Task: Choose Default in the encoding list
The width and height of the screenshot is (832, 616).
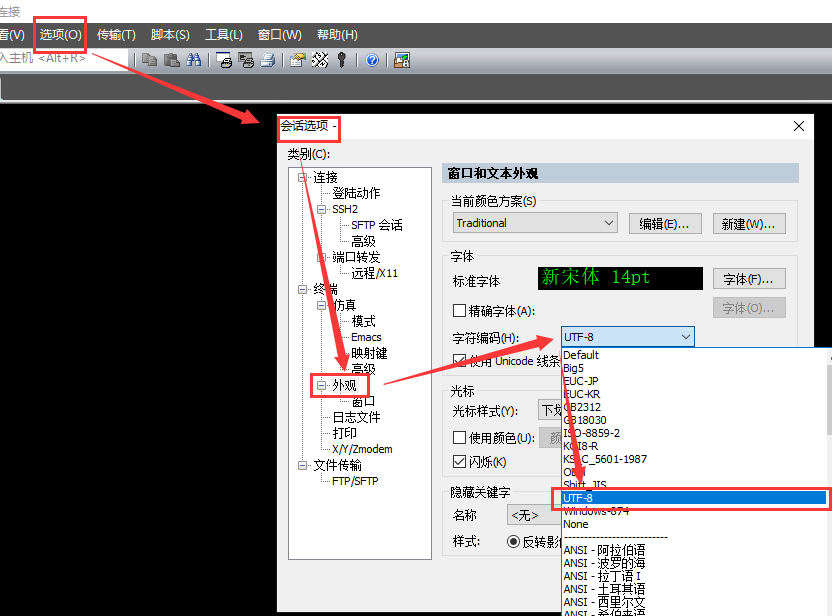Action: click(x=581, y=355)
